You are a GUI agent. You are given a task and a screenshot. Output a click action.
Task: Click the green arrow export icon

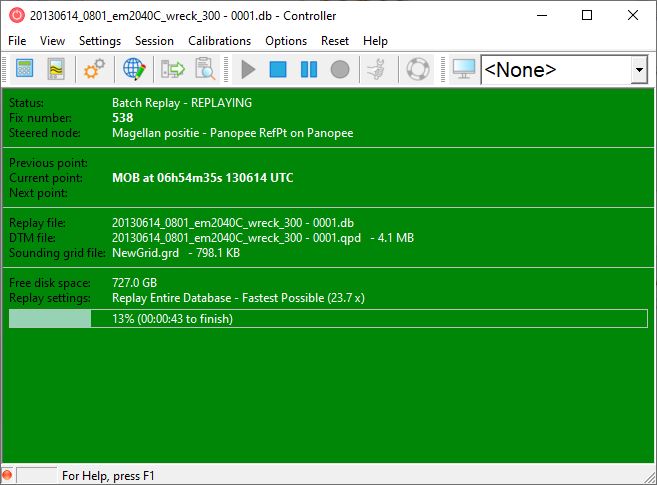[173, 70]
